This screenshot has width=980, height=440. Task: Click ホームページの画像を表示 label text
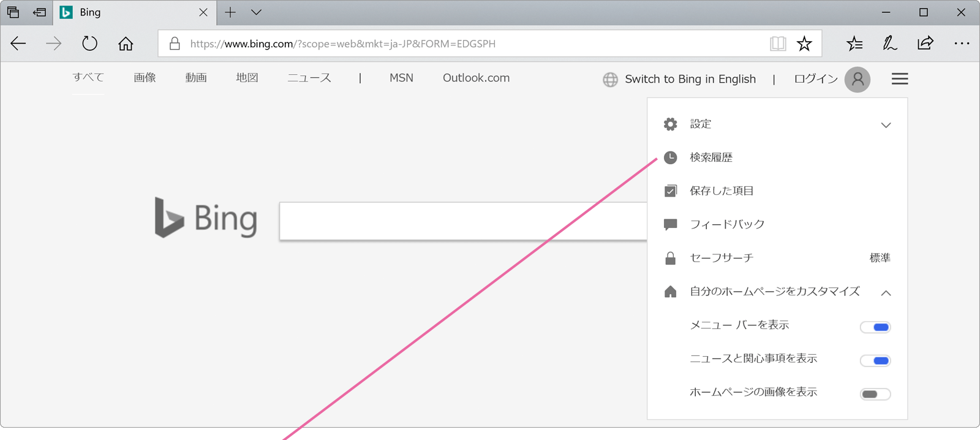(753, 392)
